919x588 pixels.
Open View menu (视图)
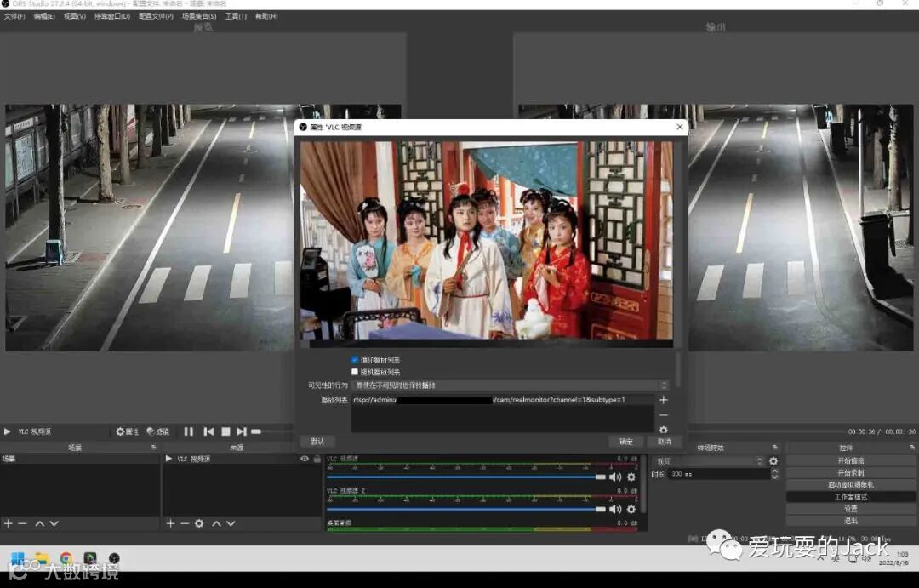[74, 16]
